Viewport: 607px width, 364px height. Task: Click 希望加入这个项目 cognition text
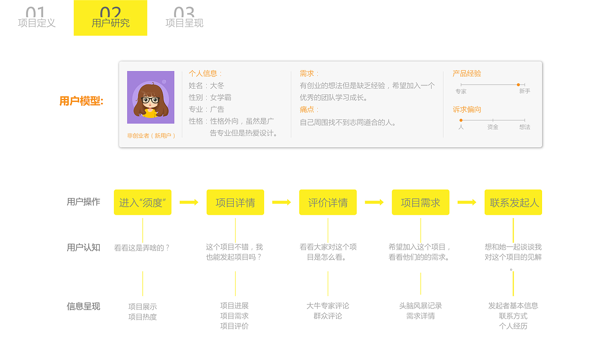click(420, 252)
